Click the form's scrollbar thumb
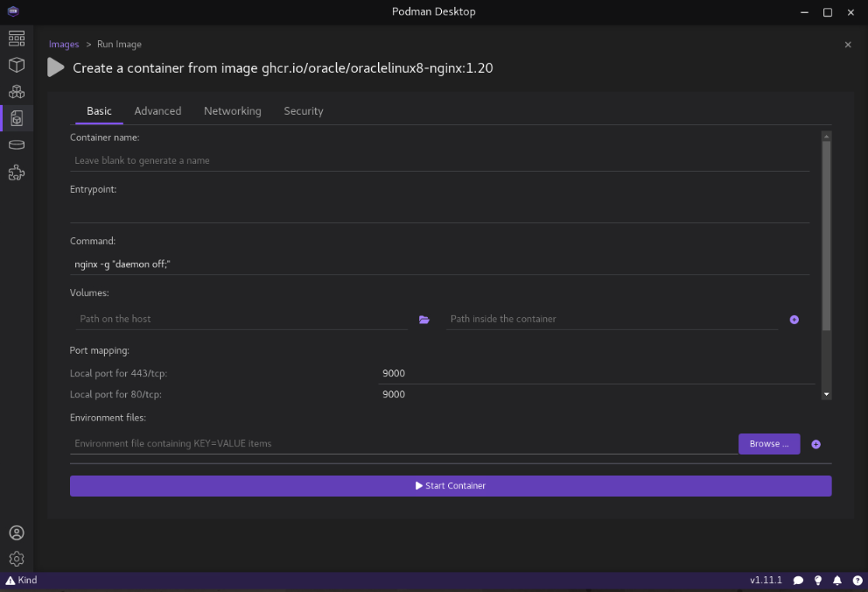This screenshot has width=868, height=592. [x=826, y=236]
